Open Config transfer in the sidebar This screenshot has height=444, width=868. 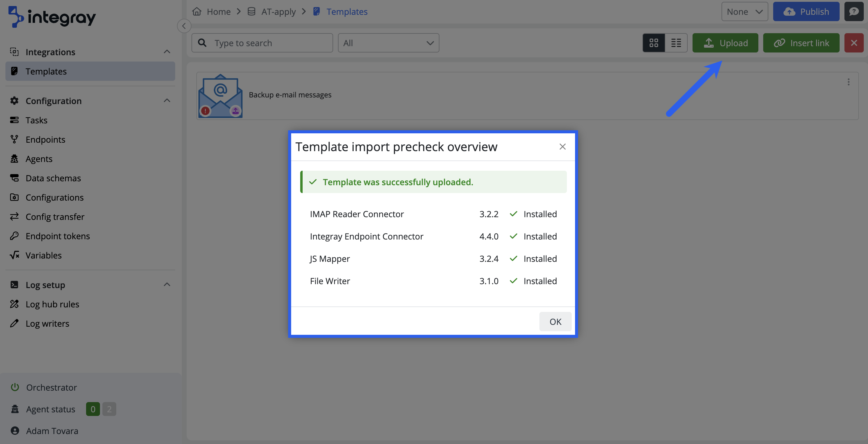pos(55,217)
